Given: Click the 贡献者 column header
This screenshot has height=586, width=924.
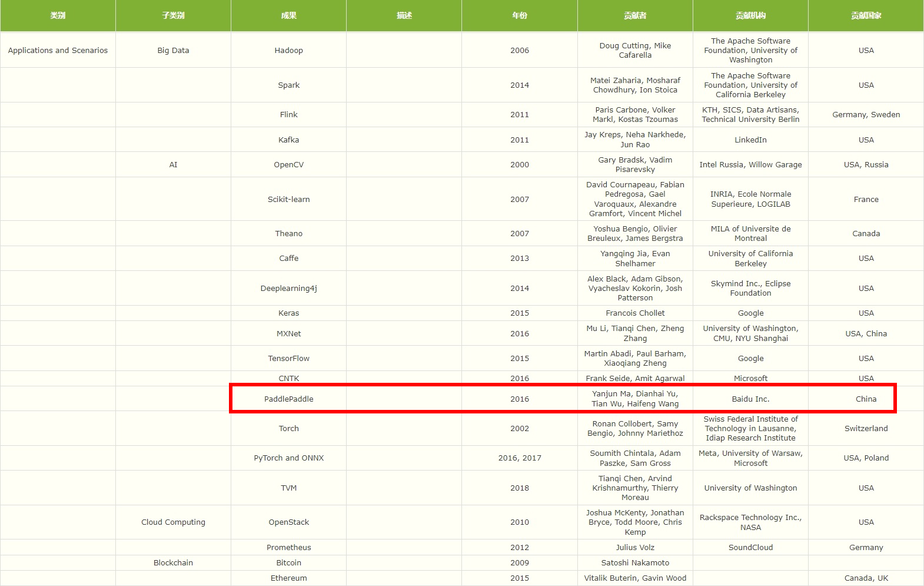Looking at the screenshot, I should pyautogui.click(x=635, y=15).
